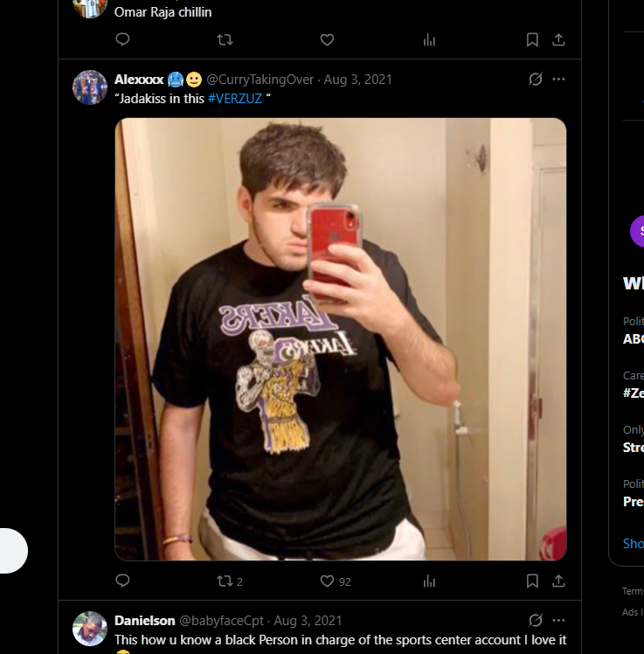Click Grok explain icon on Alexxxx's tweet
The width and height of the screenshot is (644, 654).
click(536, 80)
